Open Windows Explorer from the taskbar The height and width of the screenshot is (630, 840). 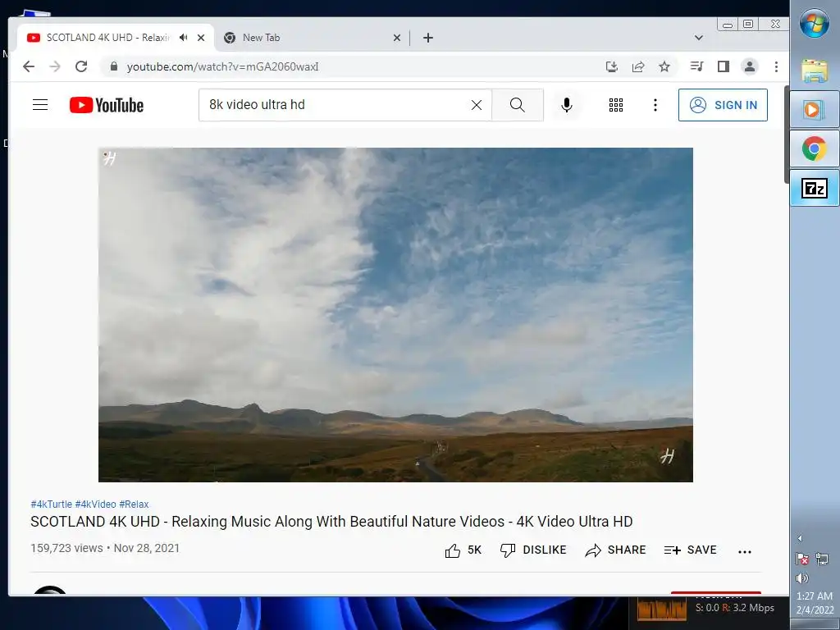tap(815, 71)
